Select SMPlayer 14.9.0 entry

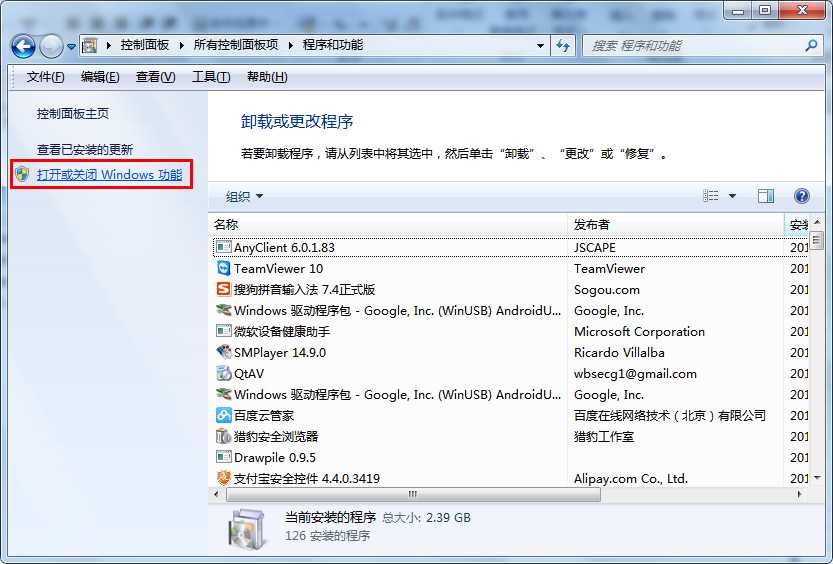tap(280, 353)
